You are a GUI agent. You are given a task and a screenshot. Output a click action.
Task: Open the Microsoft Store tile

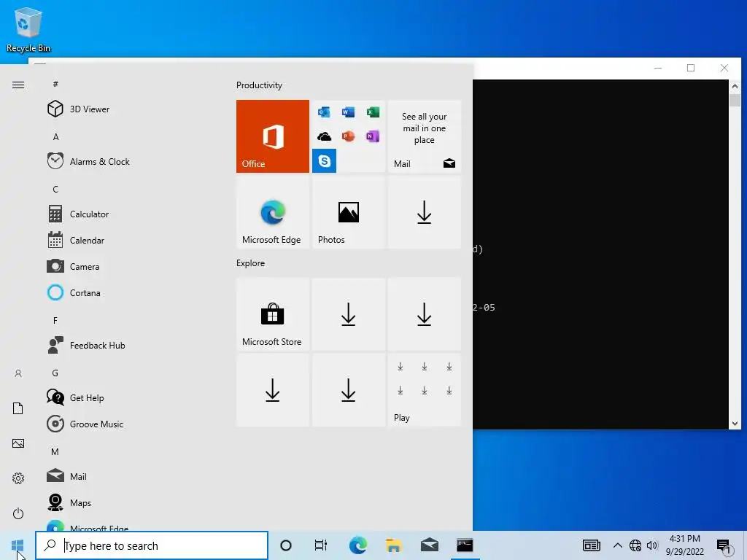click(x=273, y=314)
